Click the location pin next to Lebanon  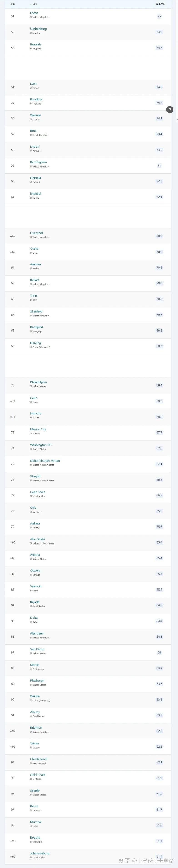coord(31,810)
